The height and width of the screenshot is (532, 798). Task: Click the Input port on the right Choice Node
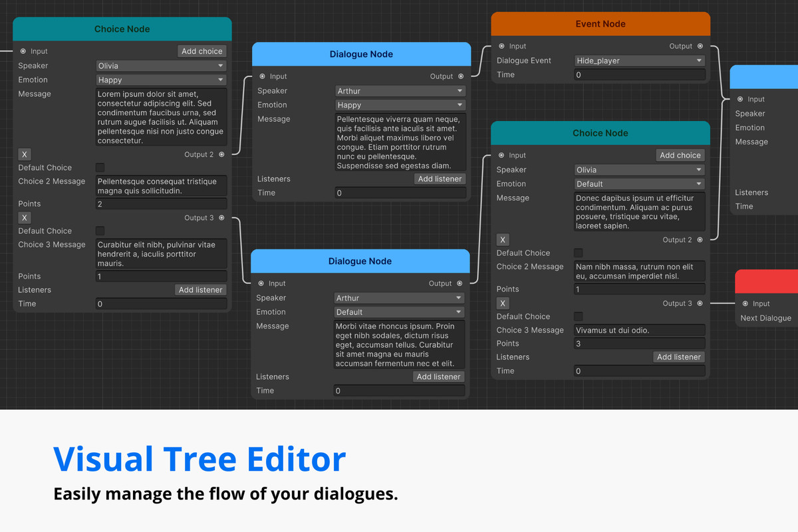click(x=503, y=155)
